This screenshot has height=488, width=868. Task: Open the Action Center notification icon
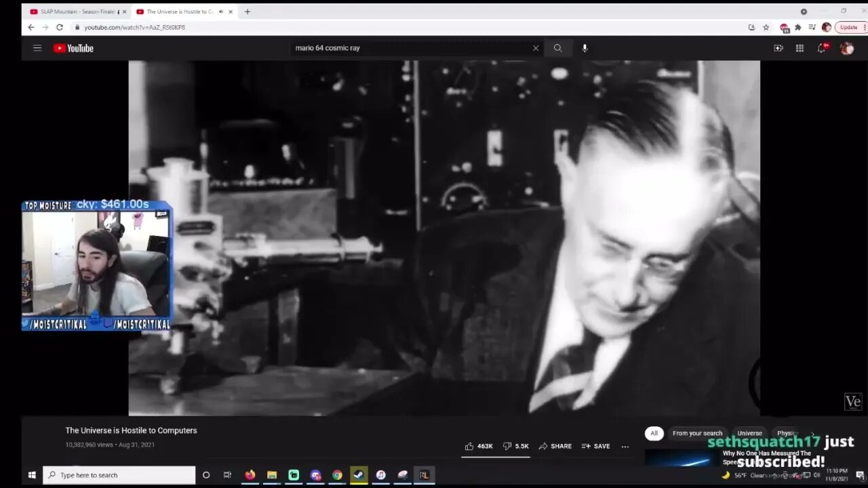(x=859, y=475)
